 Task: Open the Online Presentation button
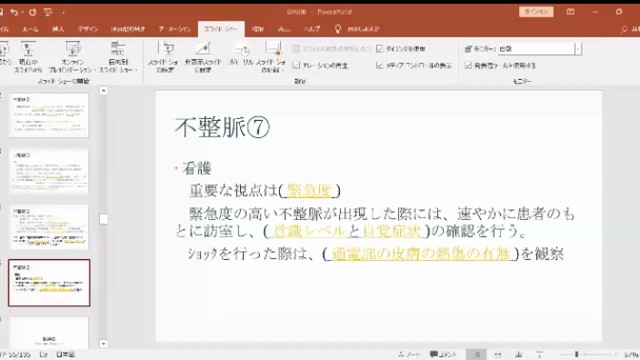[72, 58]
